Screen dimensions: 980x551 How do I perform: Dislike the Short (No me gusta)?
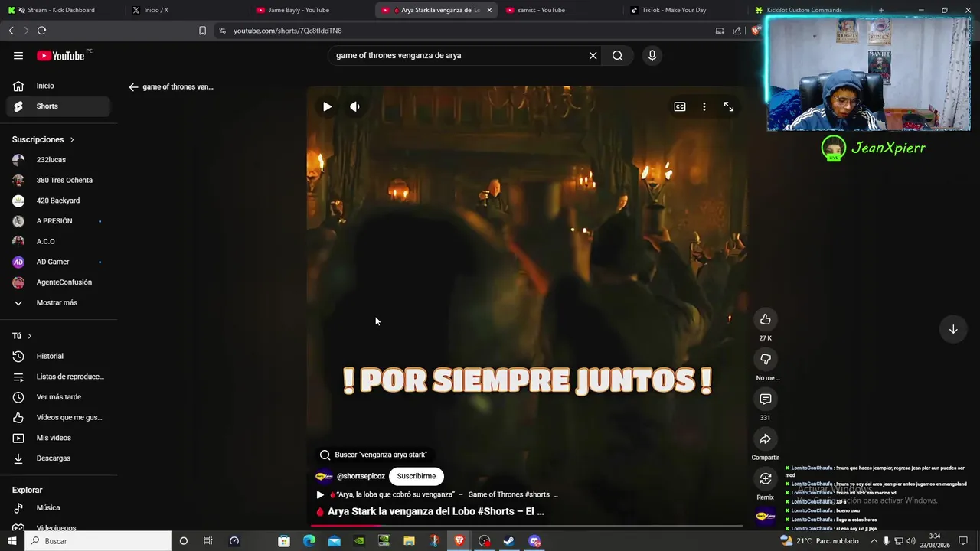765,359
